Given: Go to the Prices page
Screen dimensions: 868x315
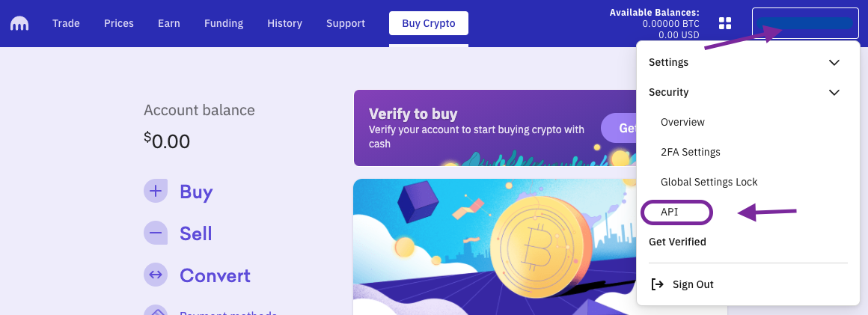Looking at the screenshot, I should pos(119,23).
